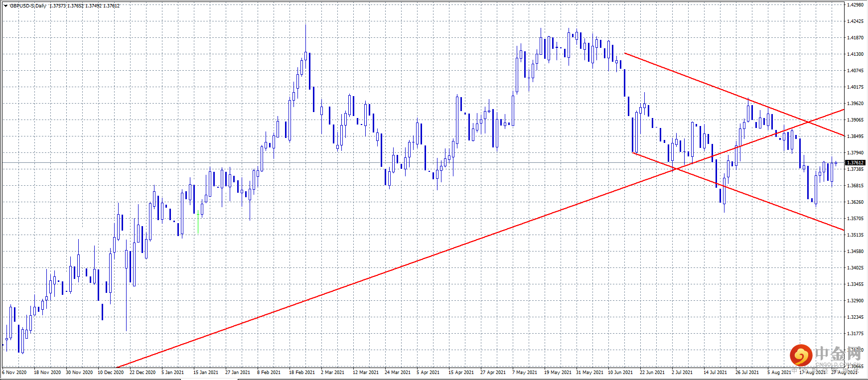The height and width of the screenshot is (380, 868).
Task: Click the 1.37573 open price value
Action: 58,6
